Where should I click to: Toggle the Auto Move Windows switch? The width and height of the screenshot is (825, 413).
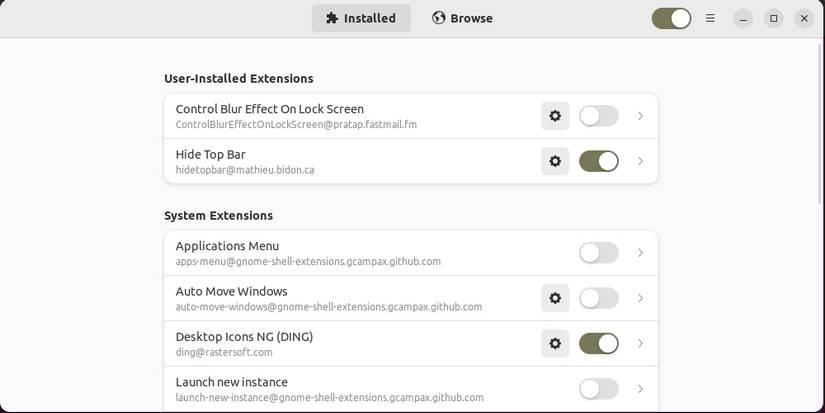tap(598, 298)
